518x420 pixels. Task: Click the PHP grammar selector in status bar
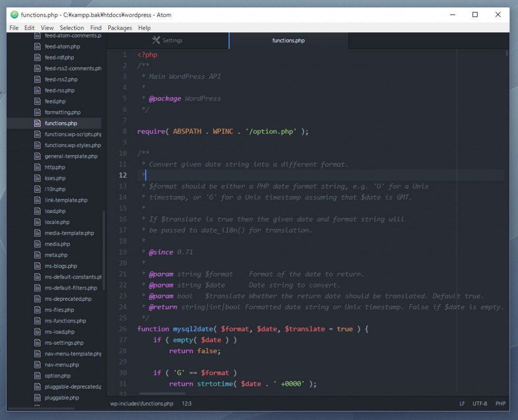click(500, 403)
